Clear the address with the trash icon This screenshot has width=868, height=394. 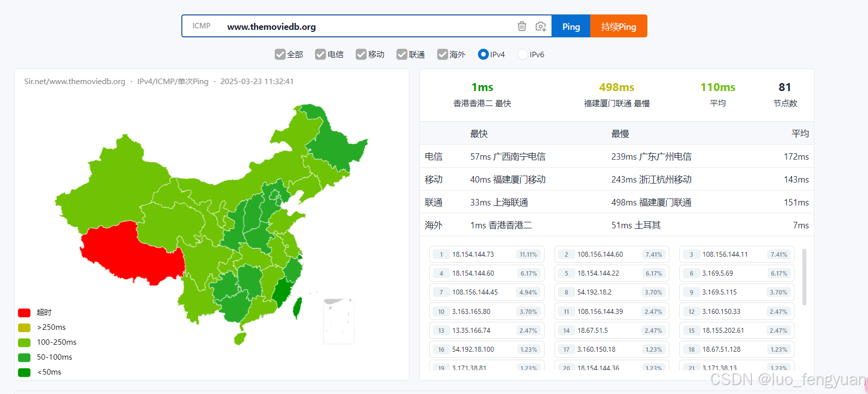point(522,26)
